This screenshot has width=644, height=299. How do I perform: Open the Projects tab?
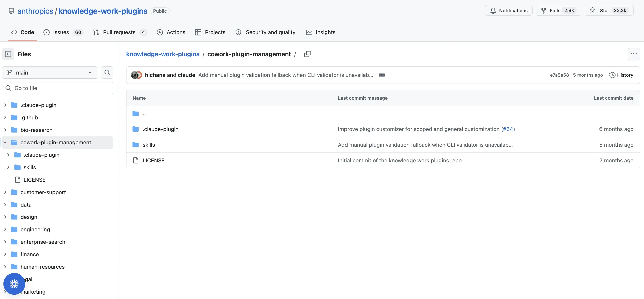click(210, 32)
